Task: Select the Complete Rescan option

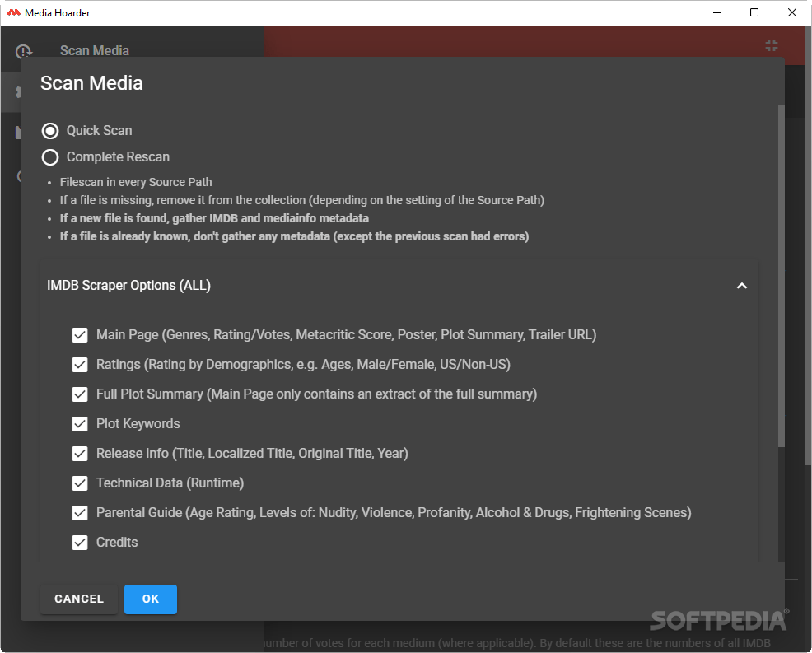Action: tap(49, 156)
